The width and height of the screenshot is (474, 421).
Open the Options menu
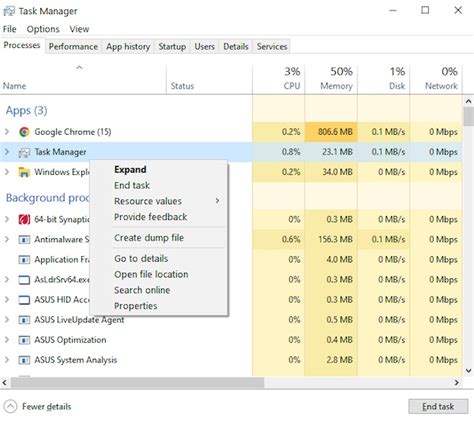click(43, 29)
